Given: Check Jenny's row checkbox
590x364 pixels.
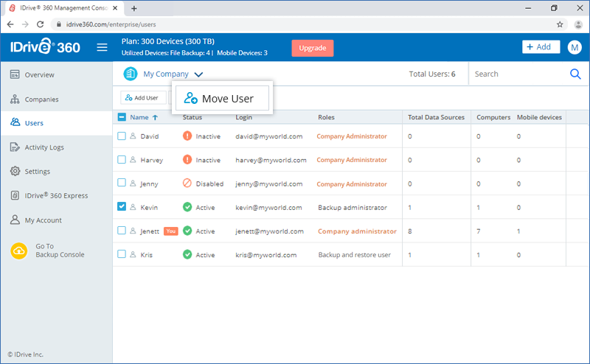Looking at the screenshot, I should [x=122, y=183].
